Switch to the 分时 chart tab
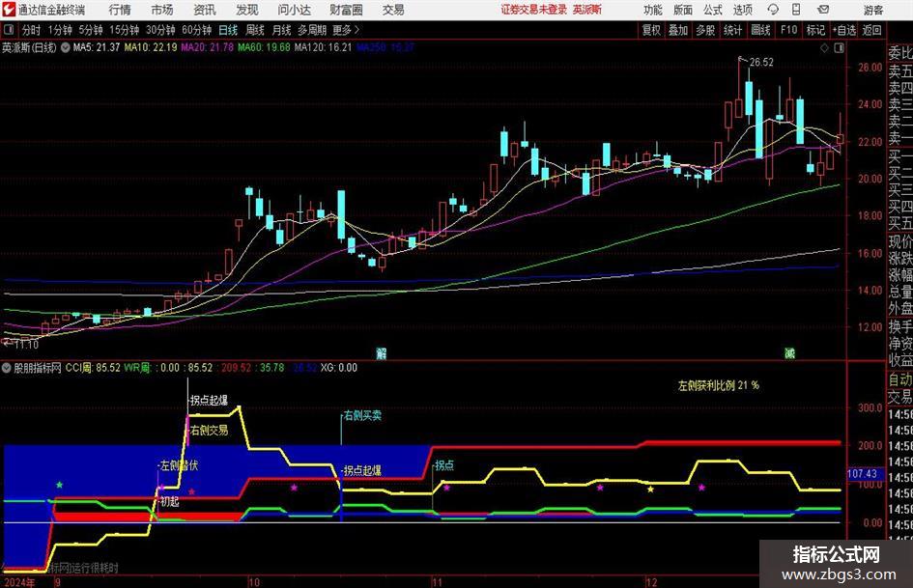Image resolution: width=913 pixels, height=588 pixels. pyautogui.click(x=32, y=30)
